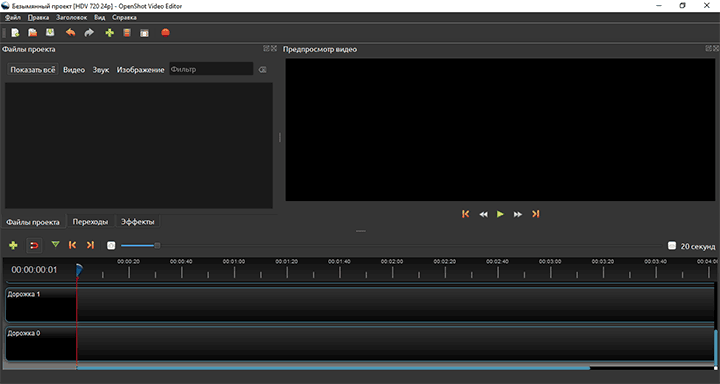720x384 pixels.
Task: Click the timeline playhead marker
Action: [x=79, y=270]
